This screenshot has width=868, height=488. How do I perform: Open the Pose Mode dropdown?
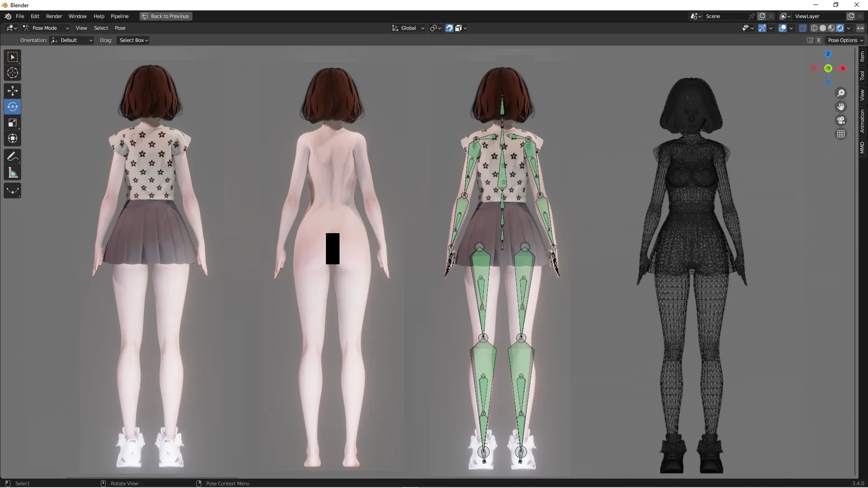[x=46, y=28]
